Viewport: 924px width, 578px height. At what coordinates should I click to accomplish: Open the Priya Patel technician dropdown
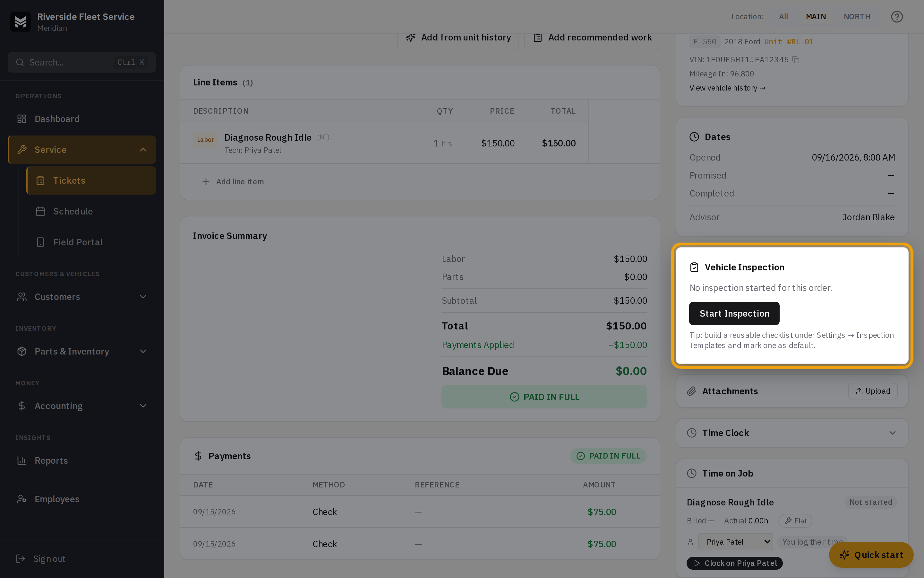point(735,542)
